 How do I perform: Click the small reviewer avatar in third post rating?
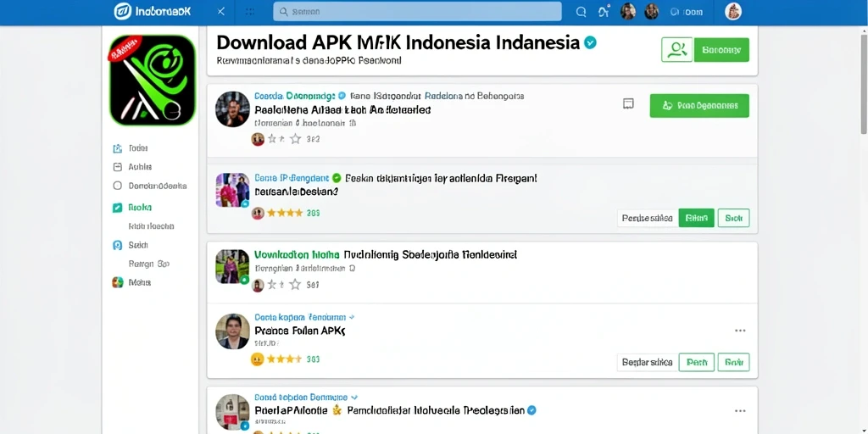pyautogui.click(x=258, y=285)
